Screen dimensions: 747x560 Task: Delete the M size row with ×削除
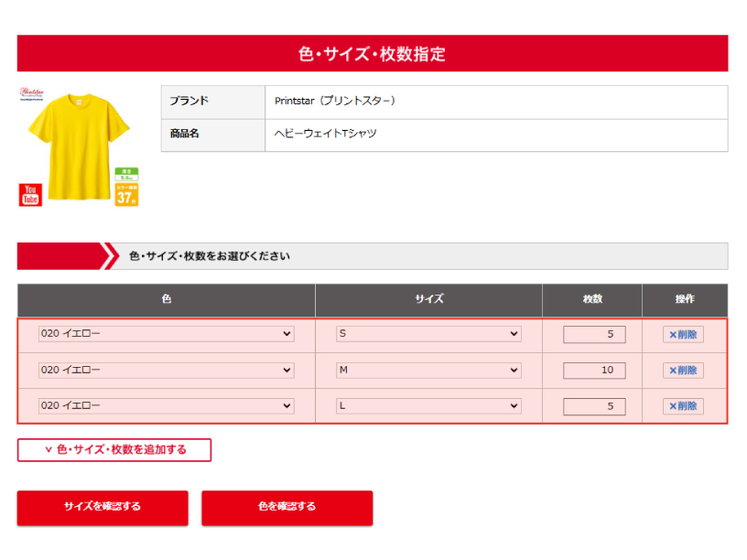[683, 371]
